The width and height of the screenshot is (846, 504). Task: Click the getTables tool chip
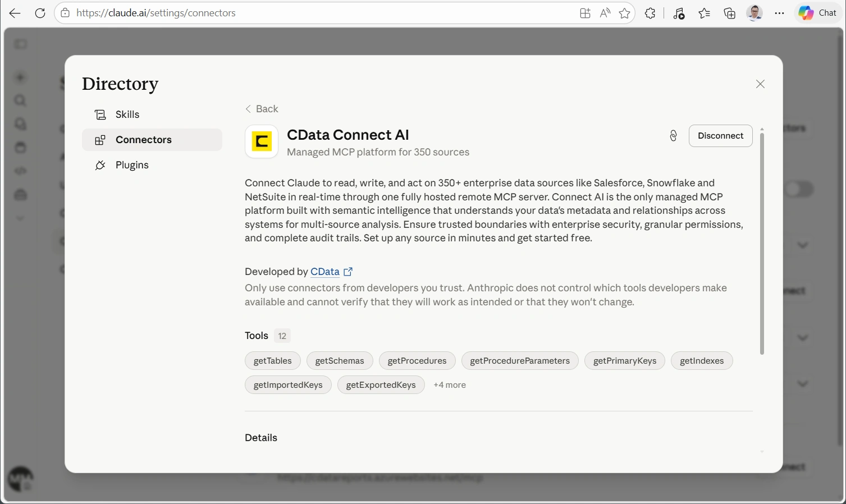pos(273,361)
